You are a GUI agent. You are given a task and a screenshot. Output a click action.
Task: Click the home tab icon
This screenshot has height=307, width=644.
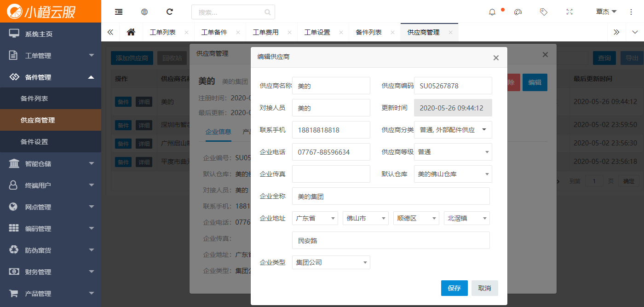[x=131, y=32]
